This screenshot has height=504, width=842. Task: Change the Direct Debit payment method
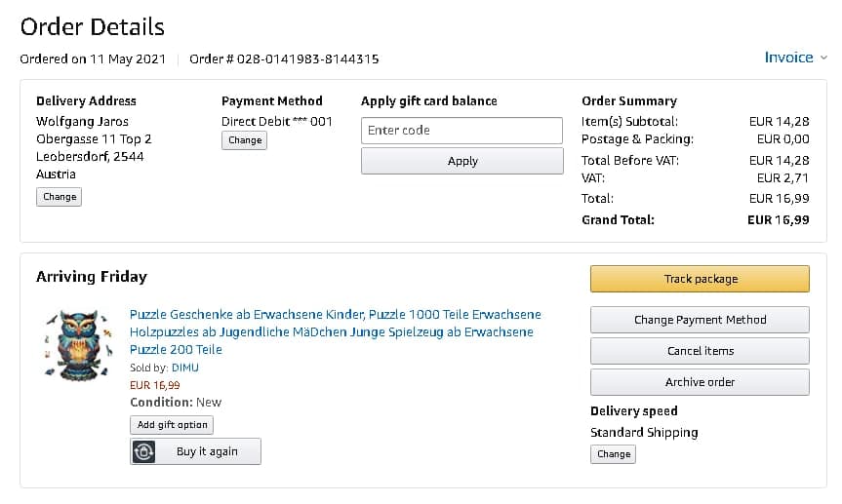[244, 140]
